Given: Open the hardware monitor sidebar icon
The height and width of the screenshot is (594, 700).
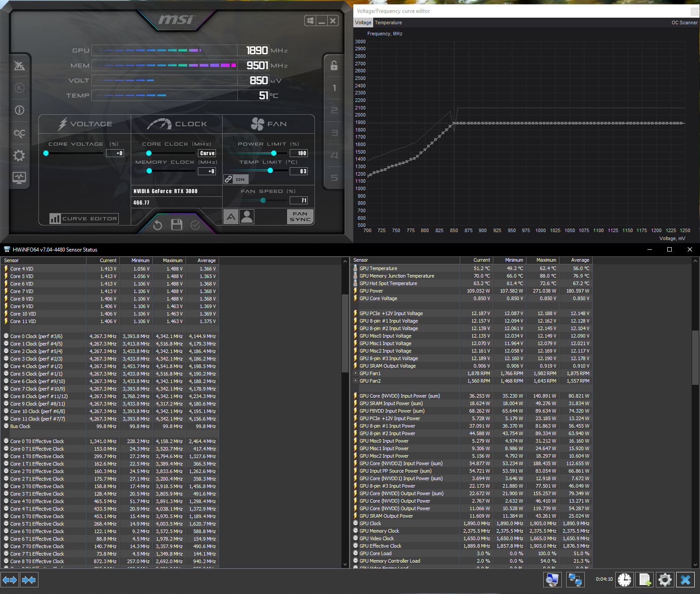Looking at the screenshot, I should (19, 178).
